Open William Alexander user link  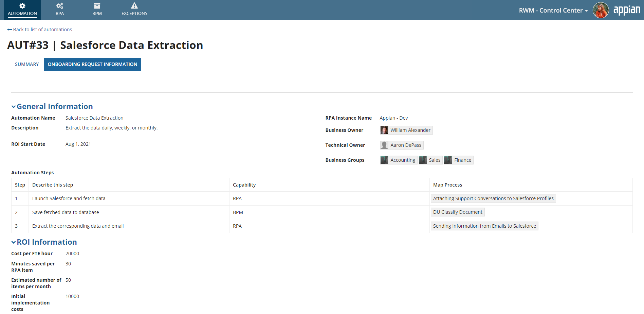410,130
